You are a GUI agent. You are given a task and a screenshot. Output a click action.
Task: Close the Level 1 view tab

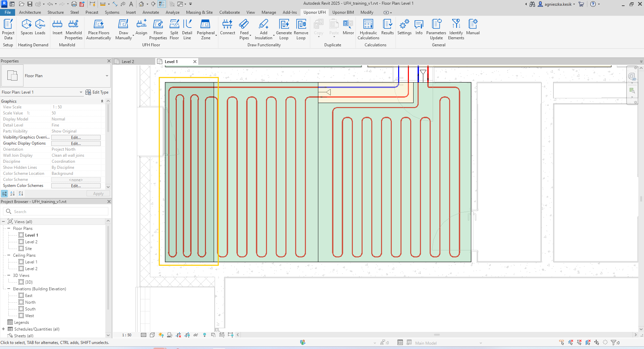pyautogui.click(x=195, y=62)
